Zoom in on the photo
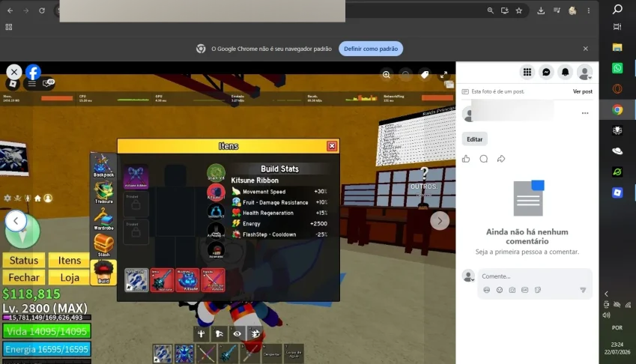 (386, 75)
